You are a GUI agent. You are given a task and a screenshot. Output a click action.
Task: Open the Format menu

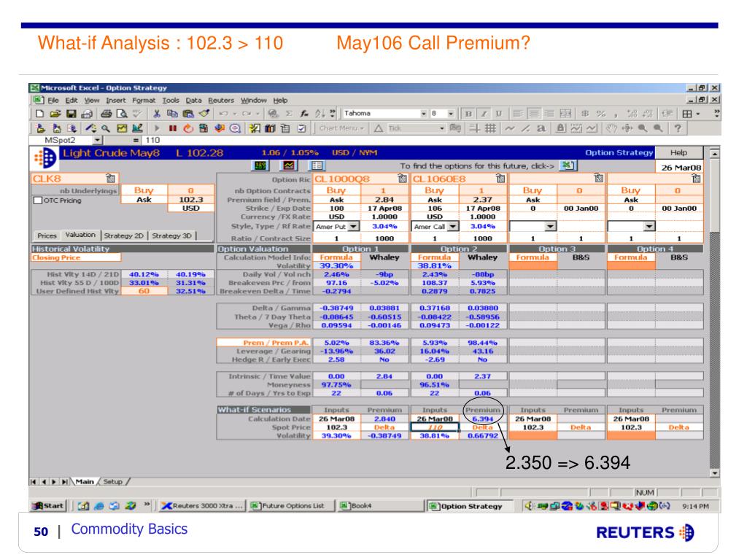pos(144,101)
